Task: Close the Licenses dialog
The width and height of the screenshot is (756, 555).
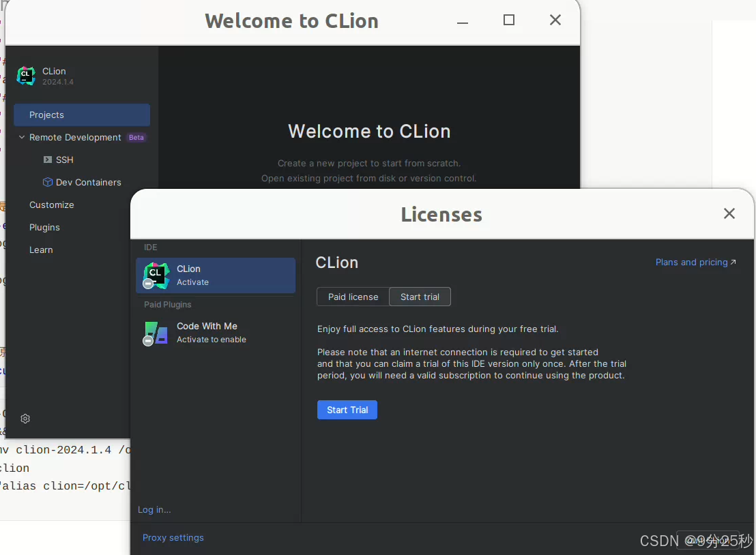Action: pos(729,213)
